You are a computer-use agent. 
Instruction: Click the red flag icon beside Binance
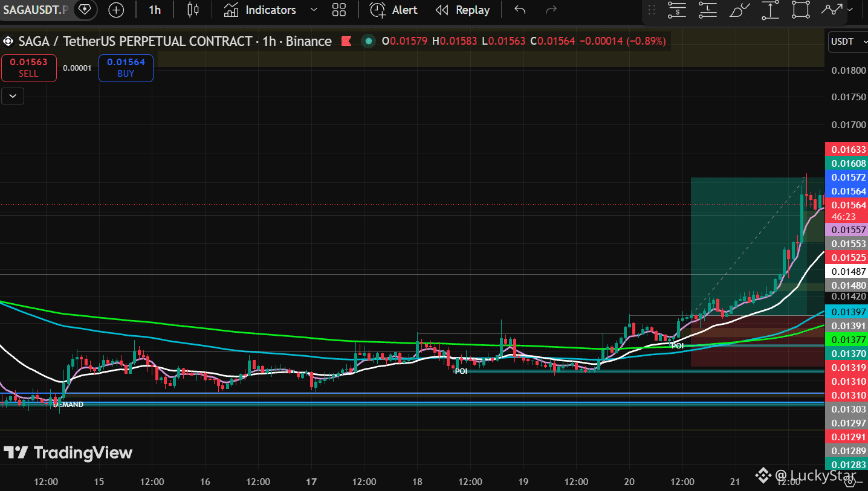[x=346, y=41]
